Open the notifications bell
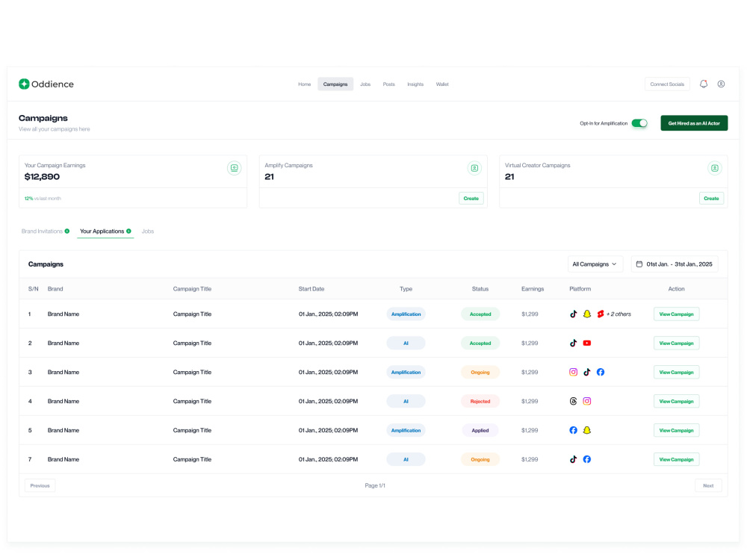 point(703,84)
